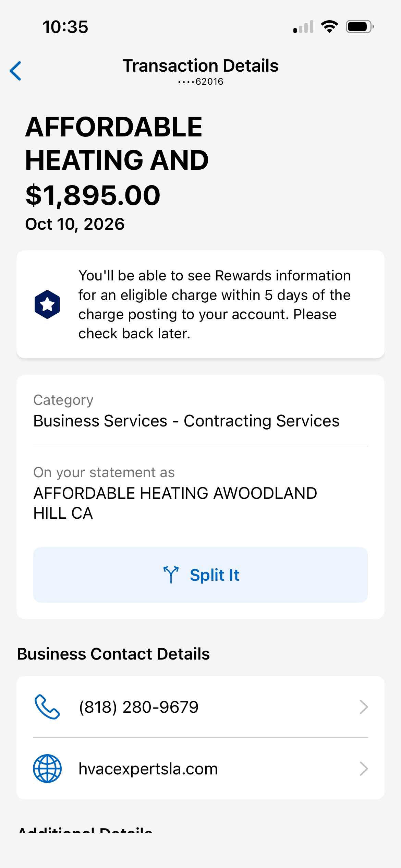The image size is (401, 868).
Task: Tap the Transaction Details title
Action: (x=200, y=65)
